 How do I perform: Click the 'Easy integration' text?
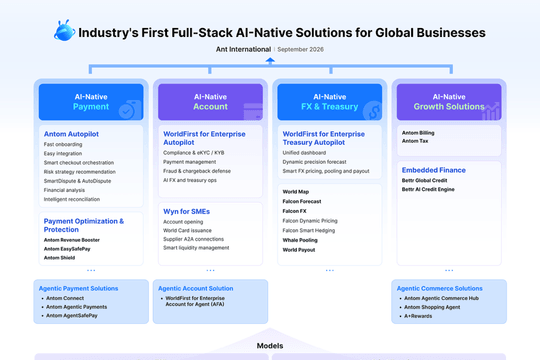63,154
